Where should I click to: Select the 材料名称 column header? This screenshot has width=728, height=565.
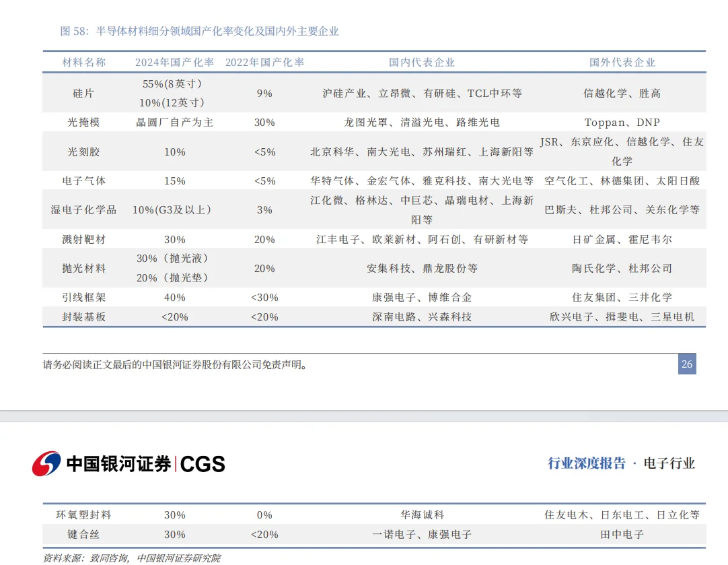[x=85, y=61]
